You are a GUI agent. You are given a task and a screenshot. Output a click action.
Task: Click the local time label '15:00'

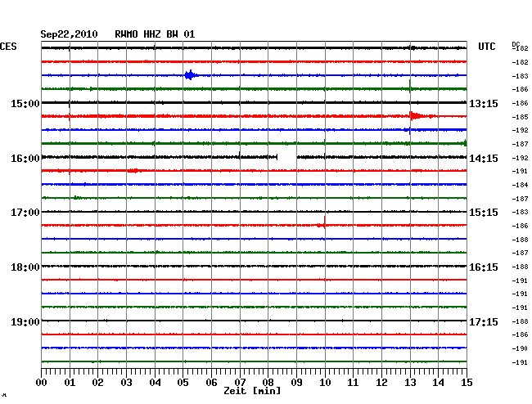[25, 103]
